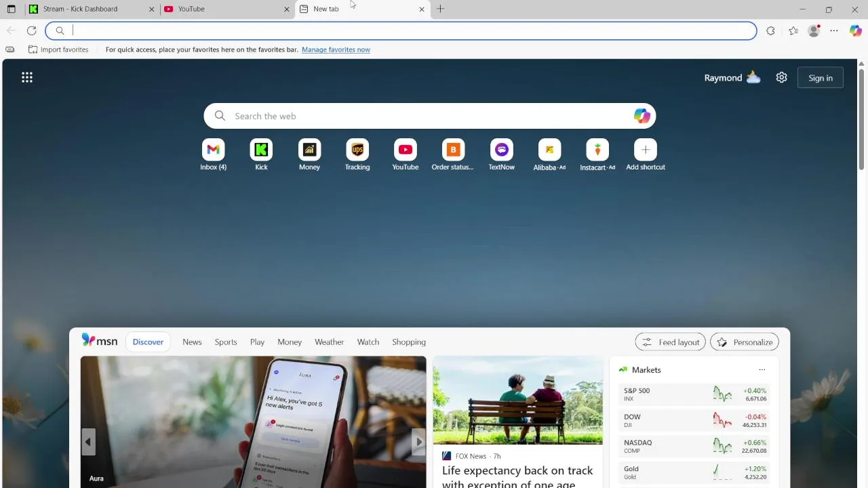Click the msn logo

[99, 341]
